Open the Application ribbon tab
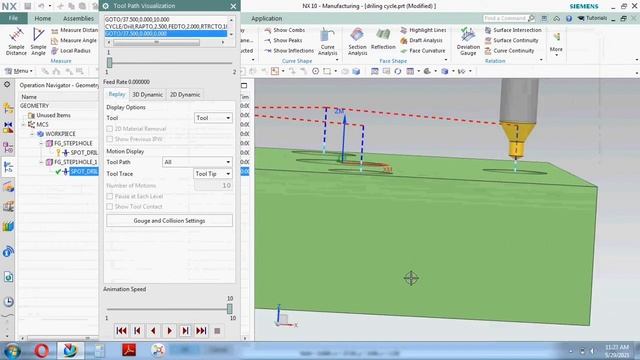 click(267, 18)
